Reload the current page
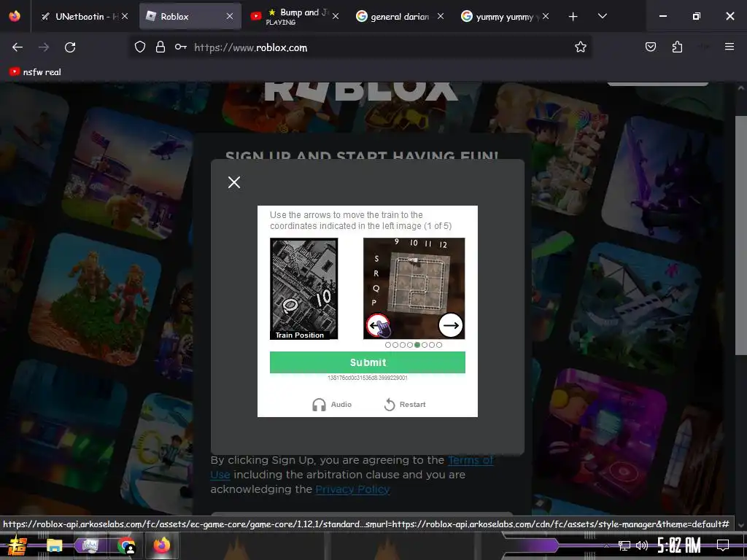This screenshot has height=560, width=747. [x=70, y=47]
